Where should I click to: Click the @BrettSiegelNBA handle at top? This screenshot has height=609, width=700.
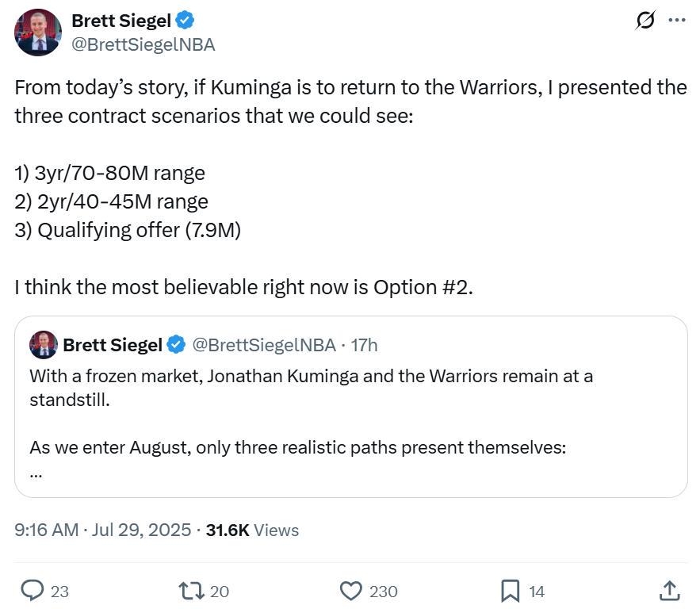tap(143, 44)
